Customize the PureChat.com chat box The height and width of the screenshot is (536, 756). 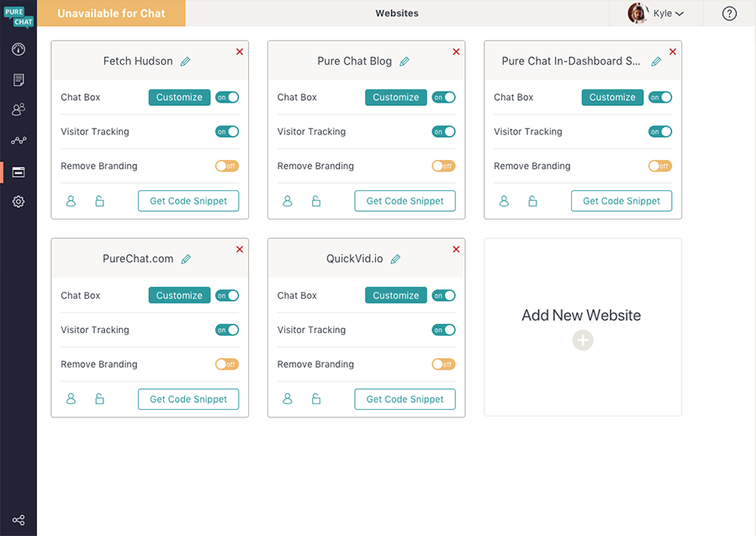[179, 295]
